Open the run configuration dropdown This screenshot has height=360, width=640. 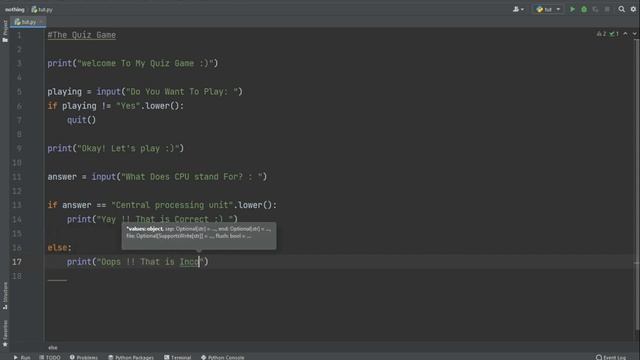[548, 9]
